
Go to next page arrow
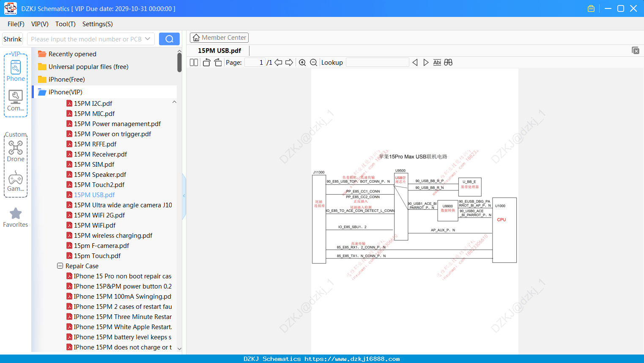point(289,63)
